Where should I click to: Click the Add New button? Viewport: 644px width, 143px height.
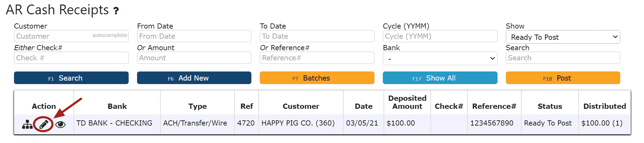[194, 78]
